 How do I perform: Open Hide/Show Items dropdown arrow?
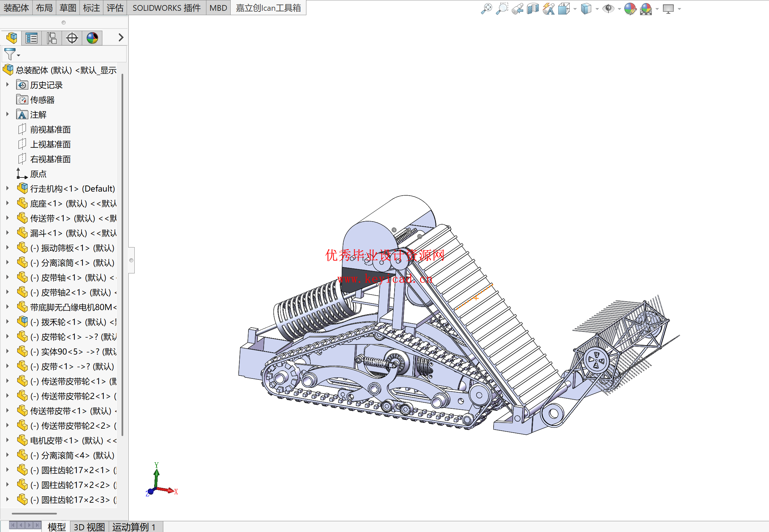(x=619, y=9)
